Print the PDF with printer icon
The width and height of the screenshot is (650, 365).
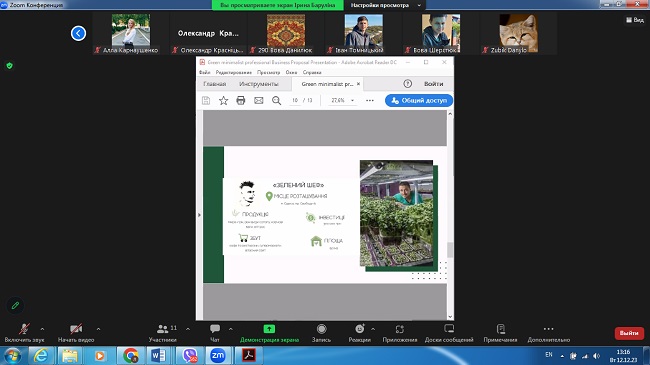[241, 100]
